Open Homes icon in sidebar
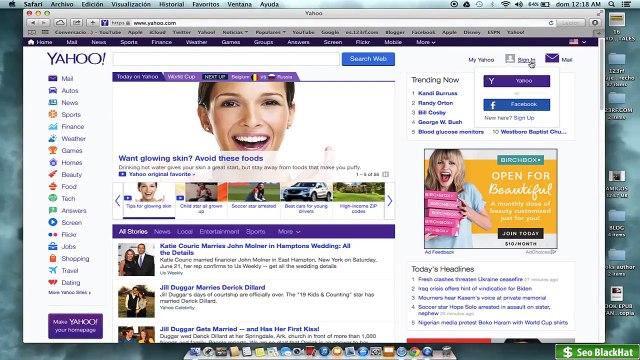Screen dimensions: 640x360 (x=53, y=162)
